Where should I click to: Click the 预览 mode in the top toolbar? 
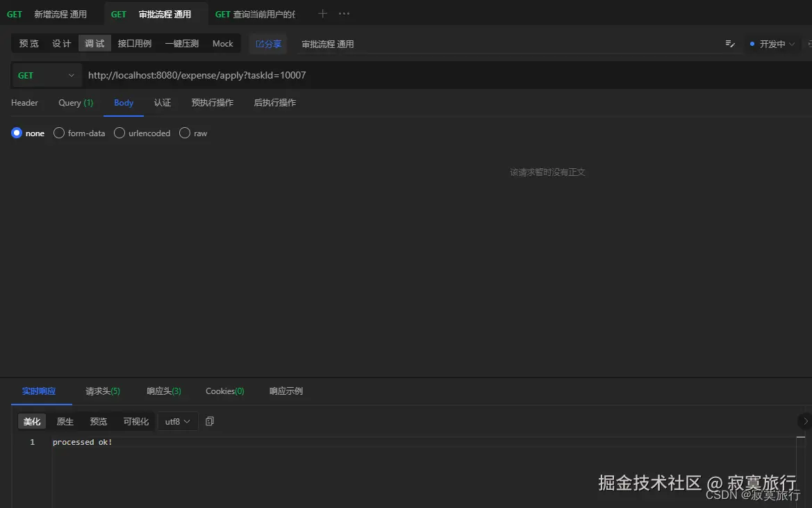pos(28,43)
